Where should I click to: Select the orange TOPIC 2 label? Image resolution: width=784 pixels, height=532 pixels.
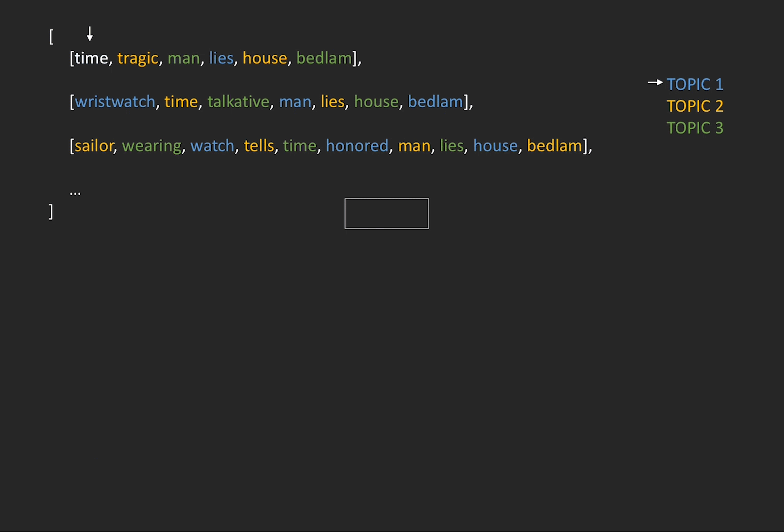coord(694,106)
